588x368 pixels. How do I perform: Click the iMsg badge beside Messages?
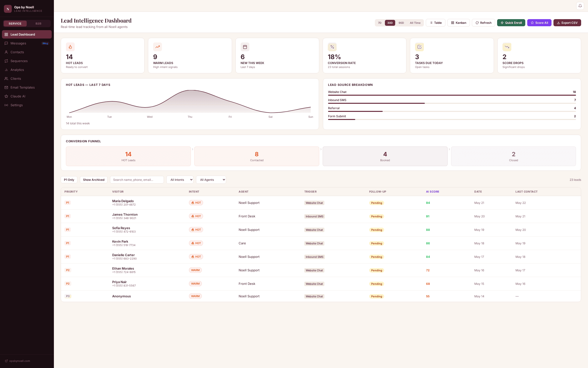[45, 43]
